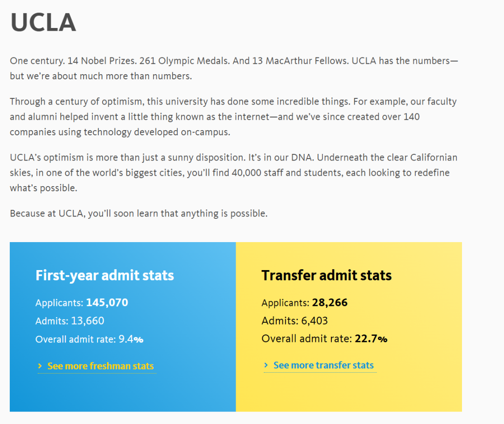Click the chevron icon before transfer stats link
Viewport: 504px width, 424px height.
[x=266, y=366]
